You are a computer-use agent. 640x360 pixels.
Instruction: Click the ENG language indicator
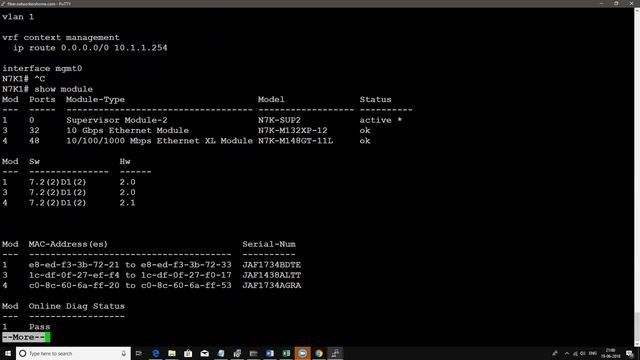(593, 353)
